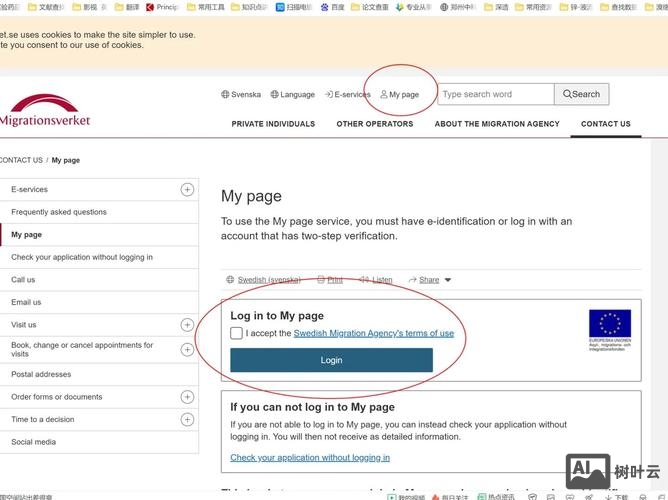Screen dimensions: 668x500
Task: Go to About the Migration Agency tab
Action: coord(497,124)
